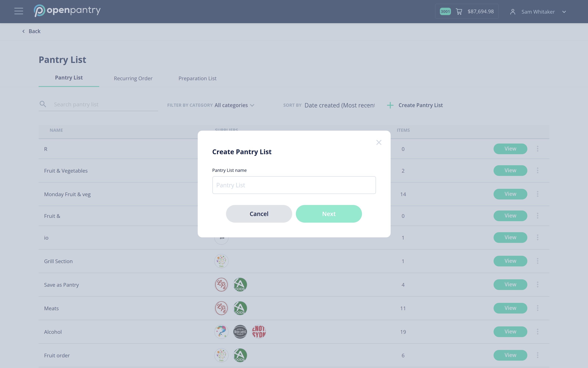
Task: Open more options for Save as Pantry
Action: 537,284
